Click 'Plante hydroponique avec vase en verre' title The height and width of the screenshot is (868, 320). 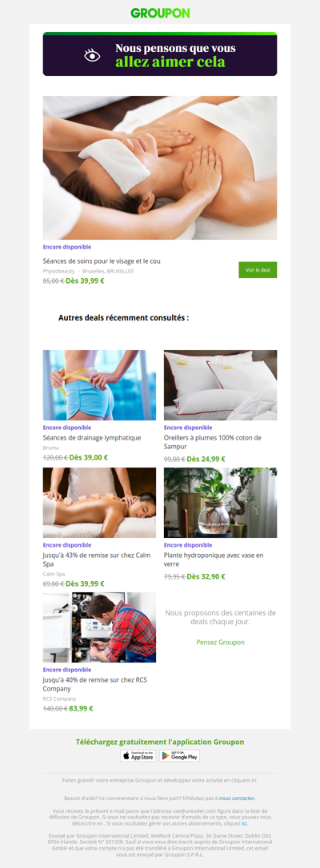[214, 559]
